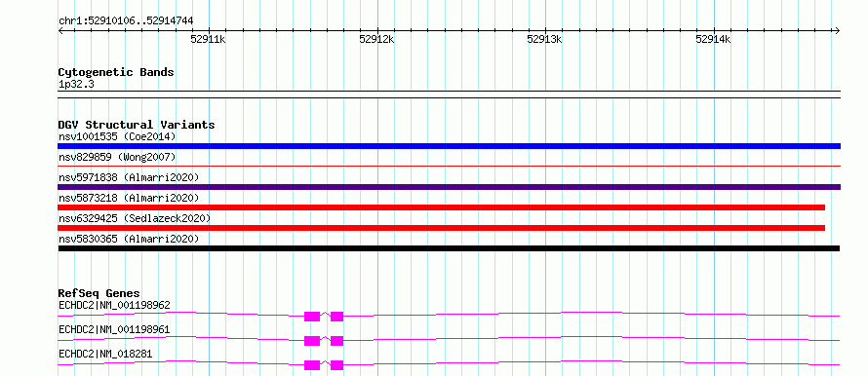Click the 1p32.3 cytogenetic band label

tap(76, 85)
